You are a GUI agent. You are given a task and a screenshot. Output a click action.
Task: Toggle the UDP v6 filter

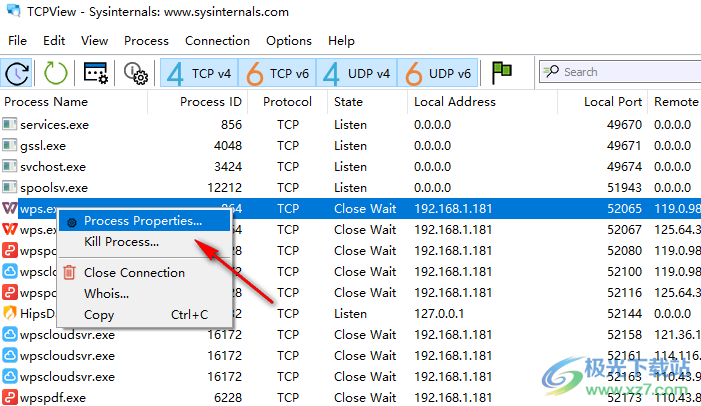pyautogui.click(x=437, y=73)
